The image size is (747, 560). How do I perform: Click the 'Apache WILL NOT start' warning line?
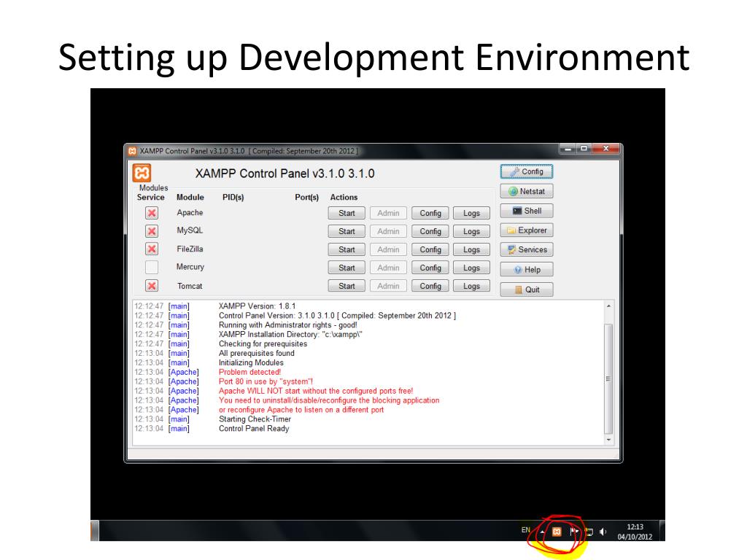coord(316,391)
